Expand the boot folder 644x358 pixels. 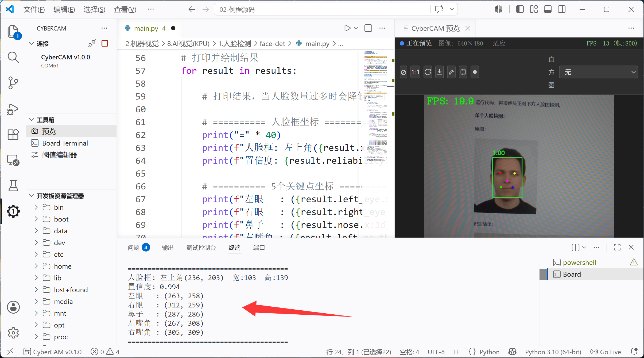pyautogui.click(x=36, y=219)
